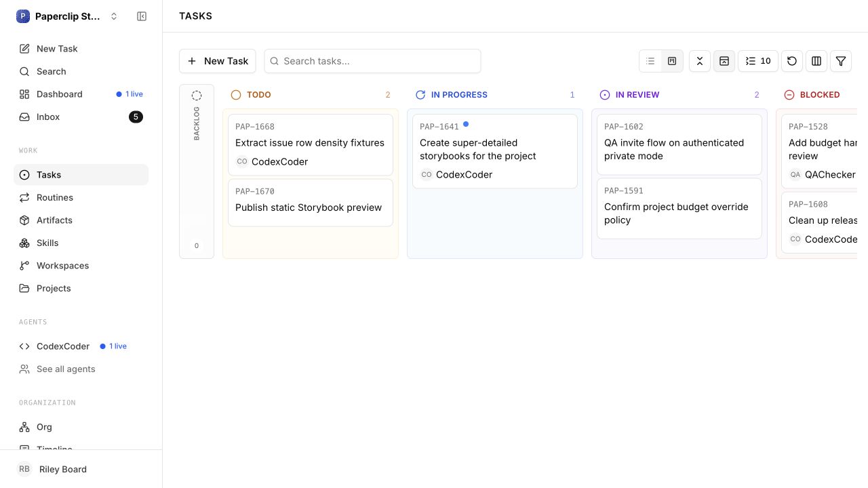Toggle the card panel collapse icon
The height and width of the screenshot is (488, 868).
pyautogui.click(x=724, y=61)
